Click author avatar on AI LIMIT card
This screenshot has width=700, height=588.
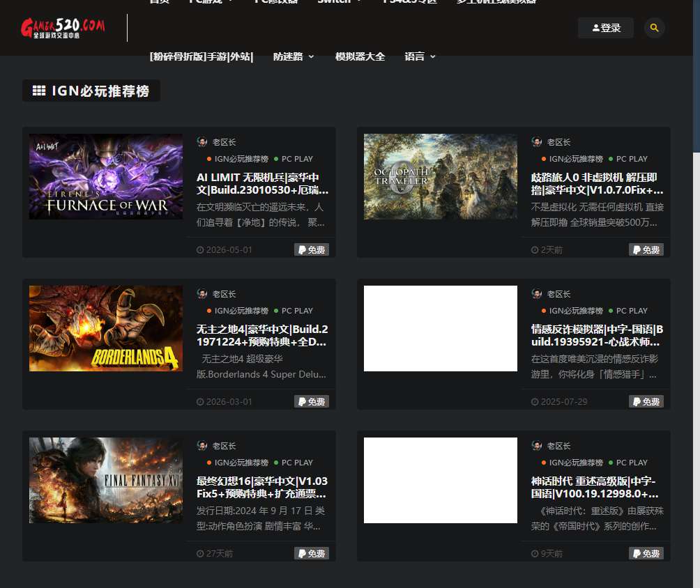[x=202, y=142]
